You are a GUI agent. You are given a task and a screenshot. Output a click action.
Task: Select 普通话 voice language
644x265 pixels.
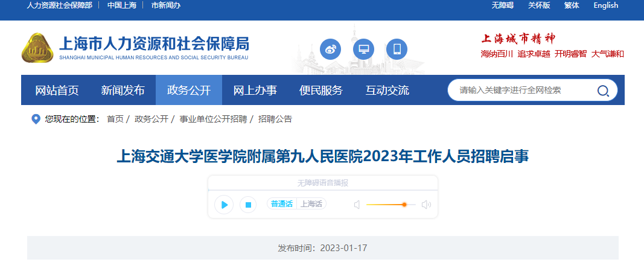pyautogui.click(x=282, y=204)
